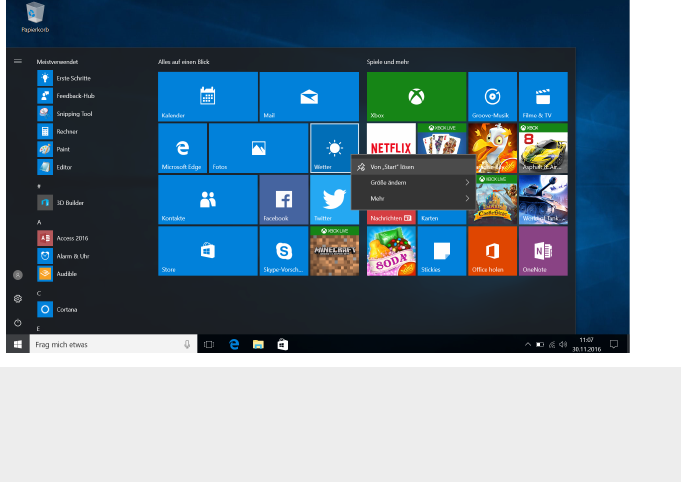Screen dimensions: 681x482
Task: Open the Groove-Musik tile
Action: [x=493, y=96]
